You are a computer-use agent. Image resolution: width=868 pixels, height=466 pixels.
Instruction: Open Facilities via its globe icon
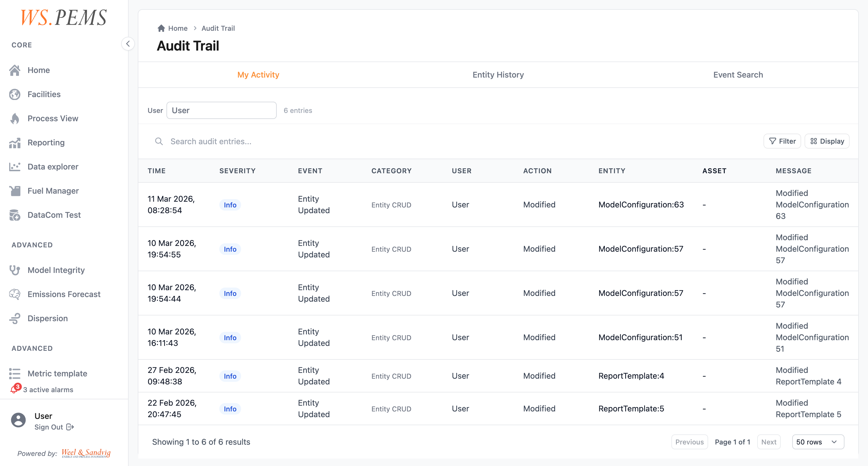[x=15, y=95]
